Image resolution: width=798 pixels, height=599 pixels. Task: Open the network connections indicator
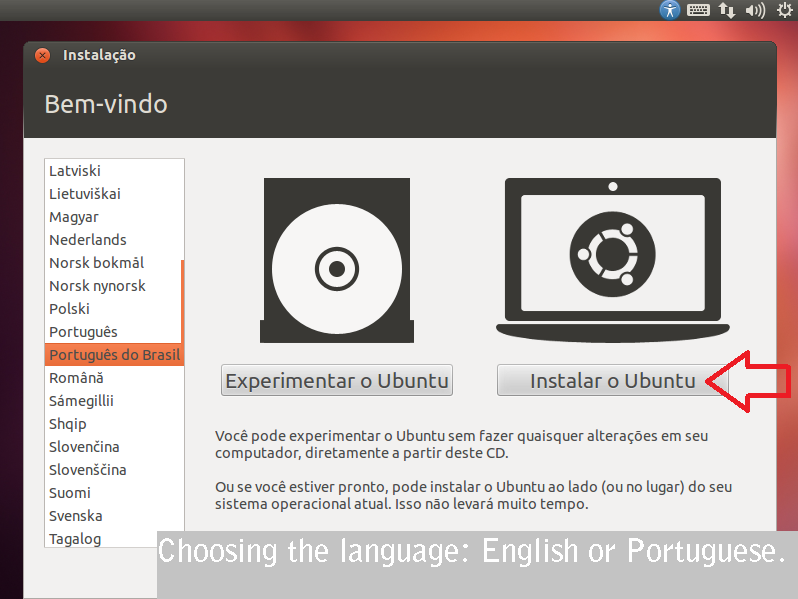(727, 10)
